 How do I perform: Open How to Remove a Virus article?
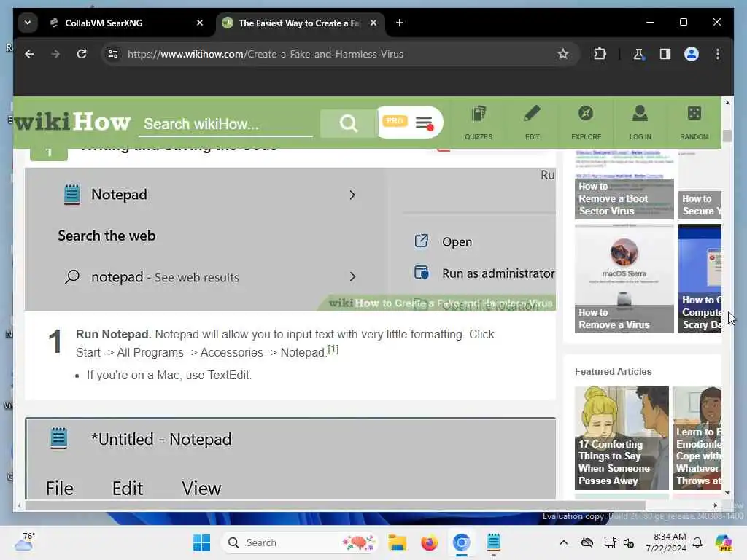tap(624, 279)
